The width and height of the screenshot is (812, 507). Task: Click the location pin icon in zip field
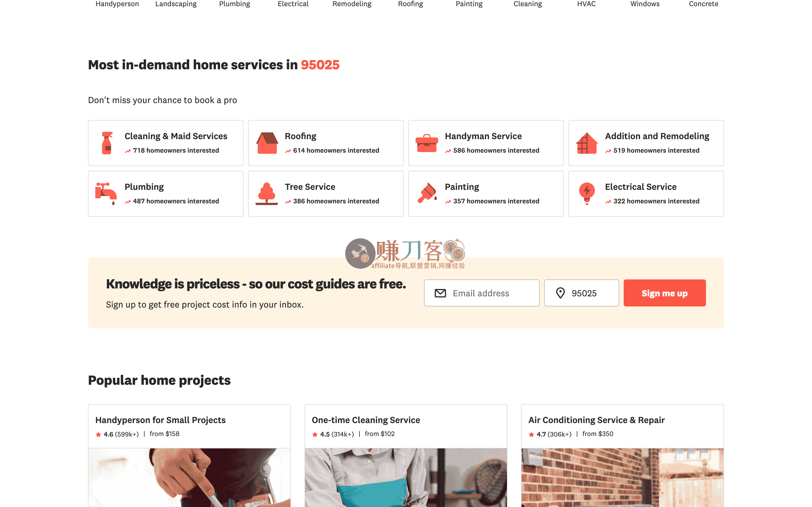coord(560,293)
